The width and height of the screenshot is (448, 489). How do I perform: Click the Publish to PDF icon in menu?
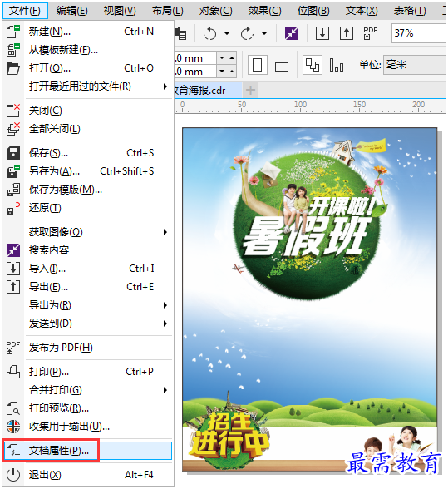[x=13, y=348]
